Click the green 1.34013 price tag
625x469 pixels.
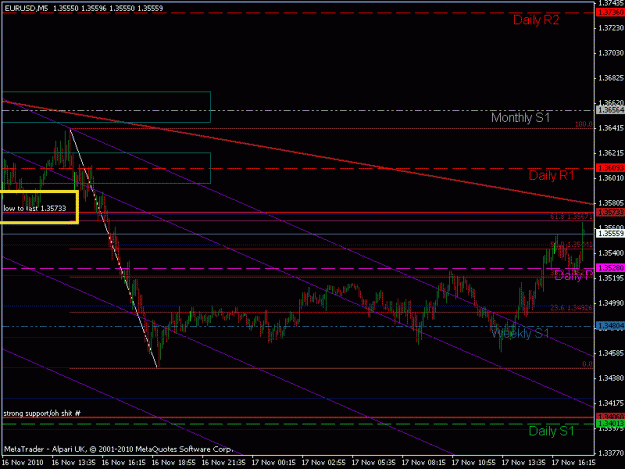pos(610,424)
